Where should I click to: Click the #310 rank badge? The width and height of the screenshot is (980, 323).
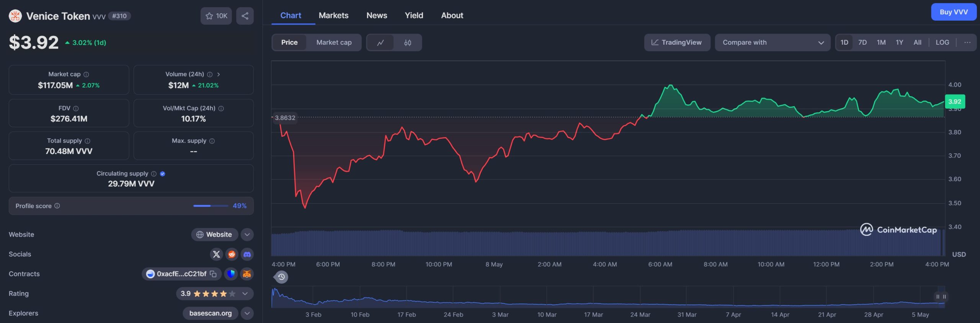pos(119,16)
